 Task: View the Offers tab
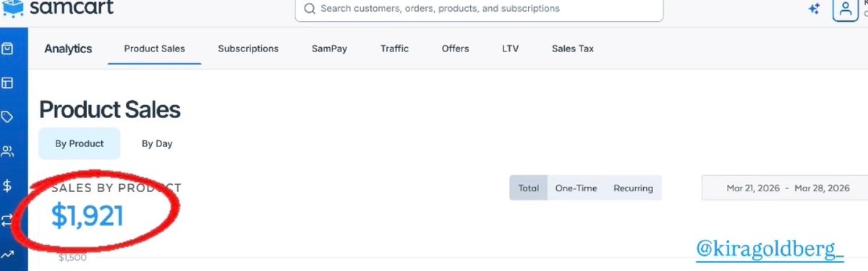click(455, 49)
